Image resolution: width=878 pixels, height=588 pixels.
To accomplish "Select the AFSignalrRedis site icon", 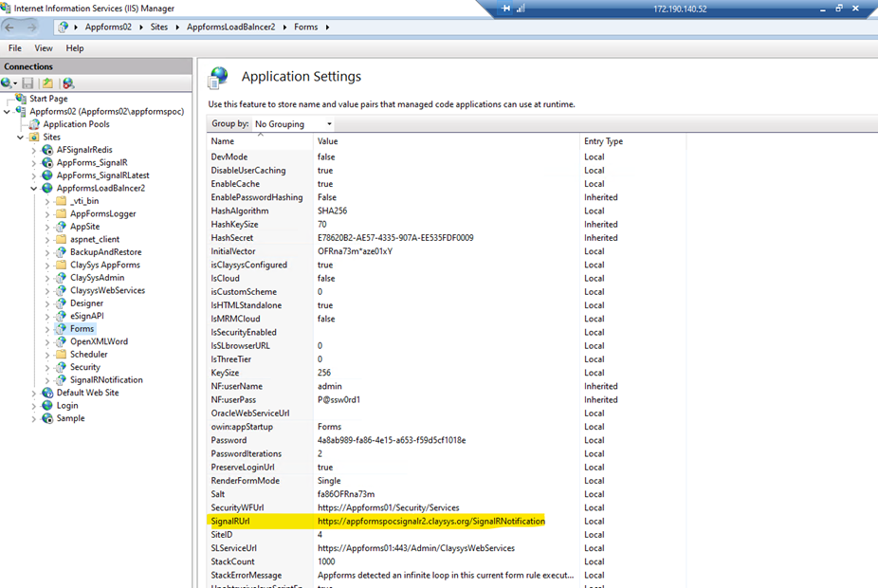I will [x=48, y=150].
